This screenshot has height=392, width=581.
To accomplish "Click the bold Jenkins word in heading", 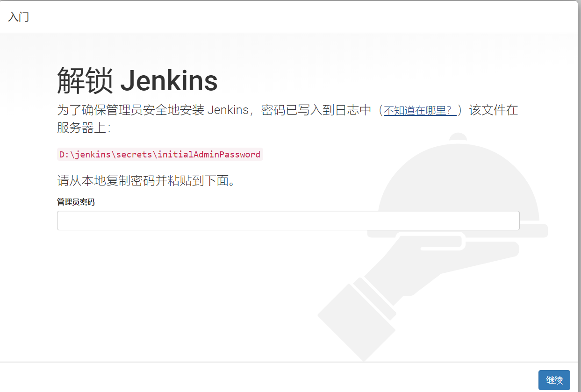I will (x=169, y=81).
